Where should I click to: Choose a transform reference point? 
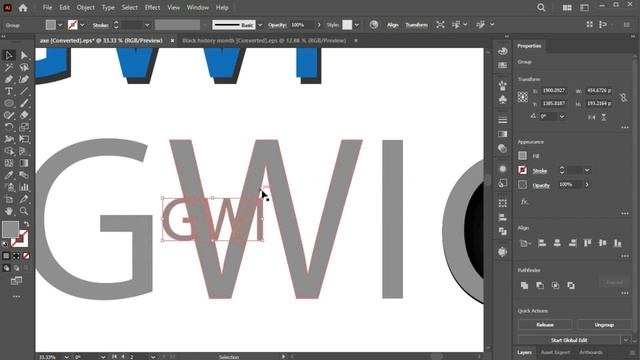pyautogui.click(x=523, y=97)
